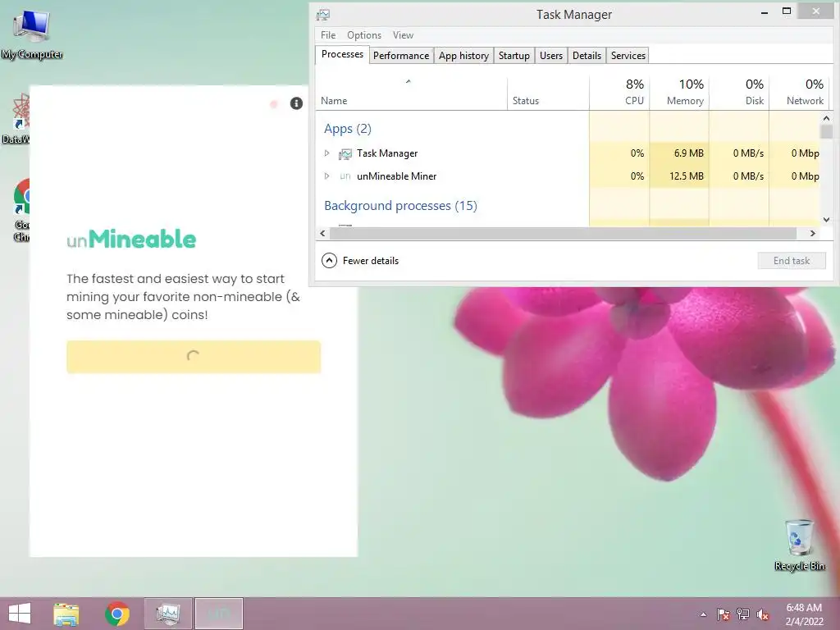Image resolution: width=840 pixels, height=630 pixels.
Task: Open the View menu
Action: tap(403, 35)
